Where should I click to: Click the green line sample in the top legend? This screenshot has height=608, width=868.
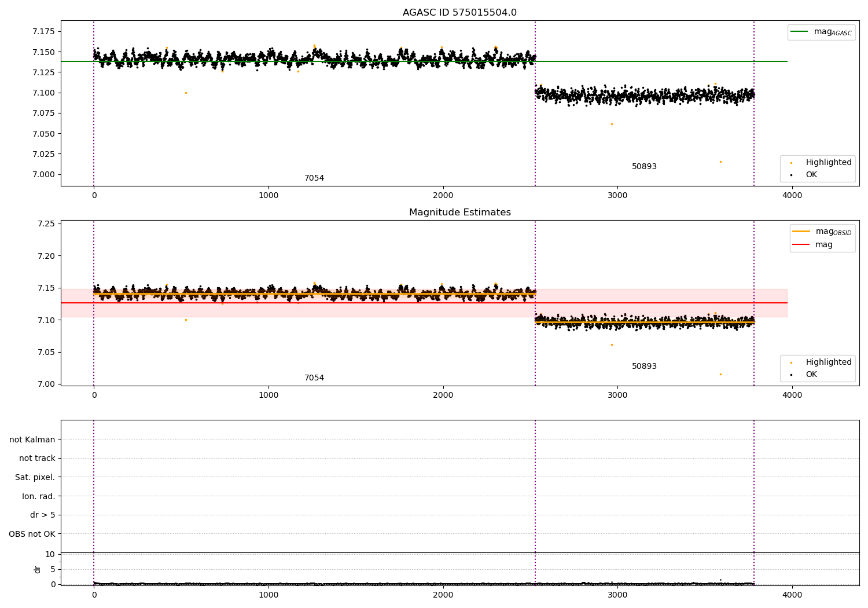[800, 32]
